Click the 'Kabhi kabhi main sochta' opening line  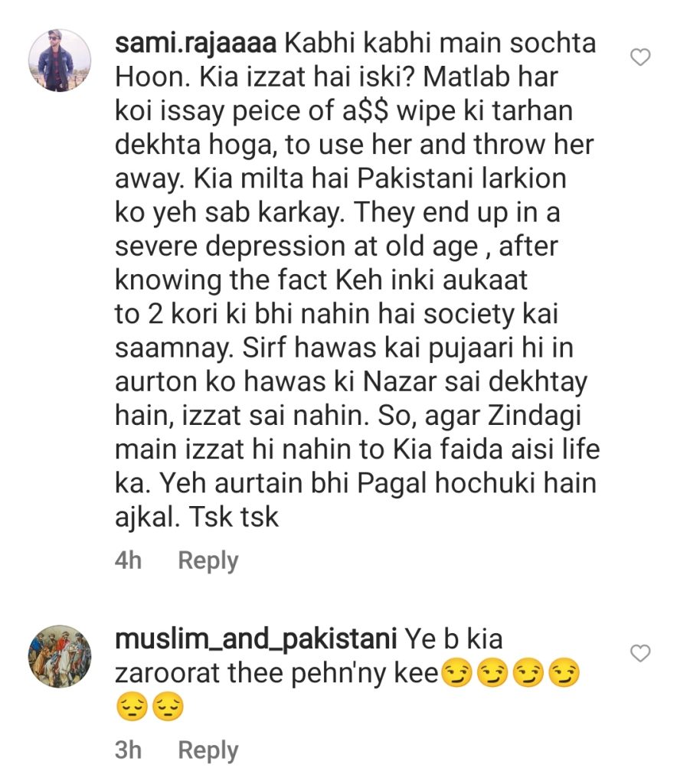(440, 44)
